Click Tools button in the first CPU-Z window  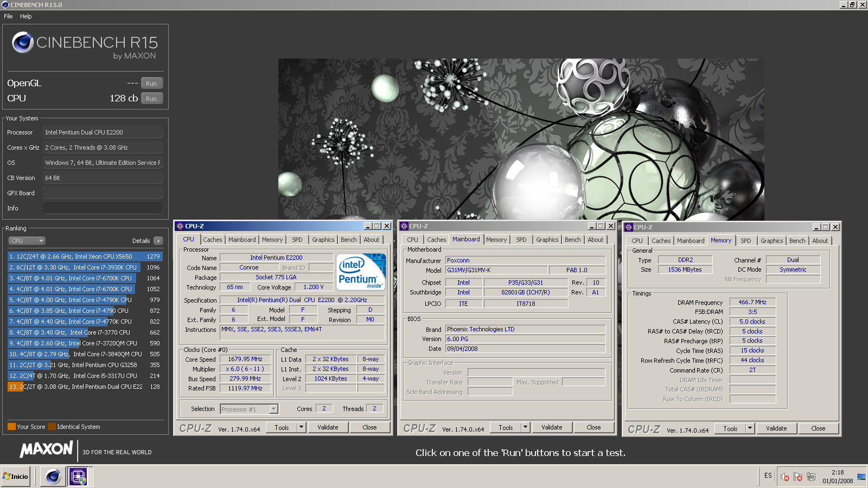(282, 427)
